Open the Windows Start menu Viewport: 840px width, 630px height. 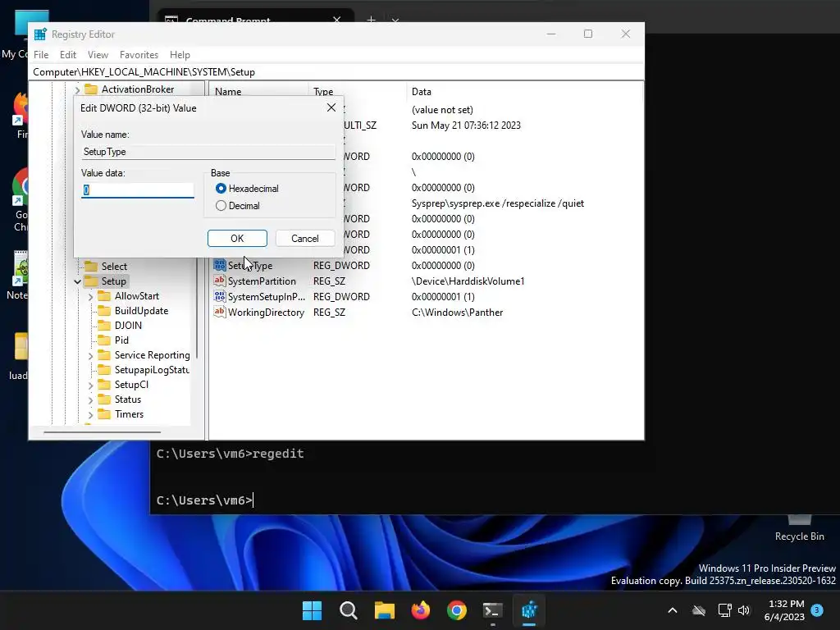coord(312,610)
